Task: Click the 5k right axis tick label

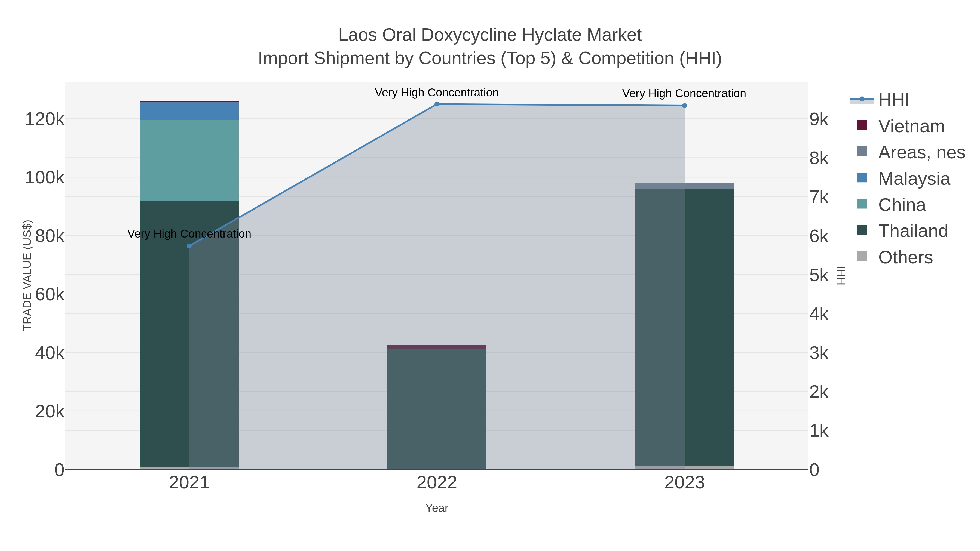Action: [x=819, y=275]
